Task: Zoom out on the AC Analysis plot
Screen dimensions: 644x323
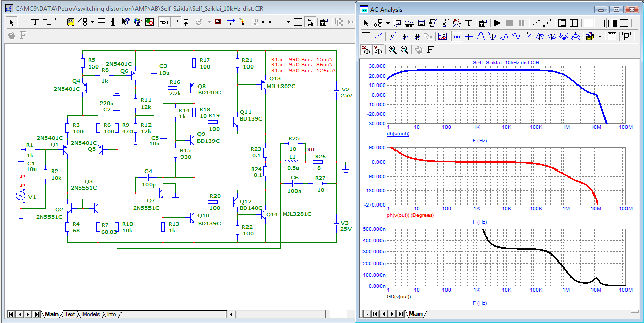Action: point(405,50)
